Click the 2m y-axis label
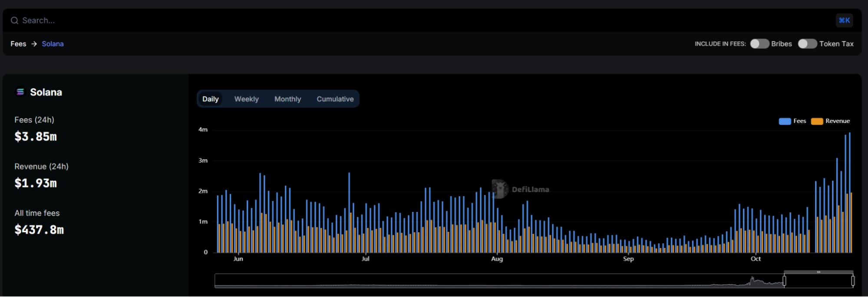 pos(203,191)
